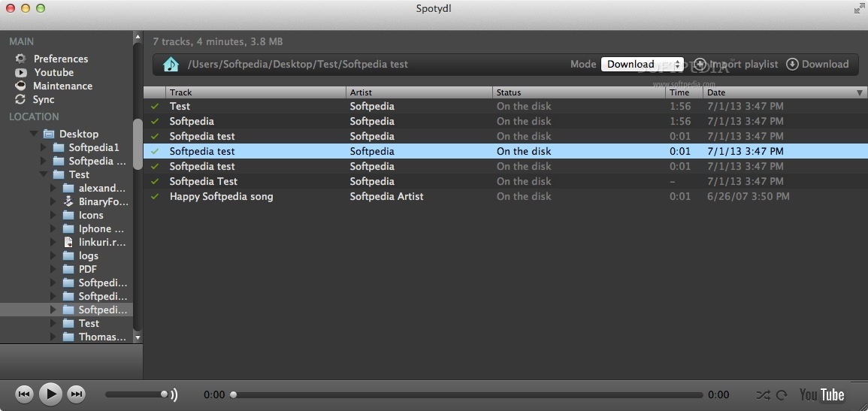Viewport: 868px width, 411px height.
Task: Open the Mode dropdown
Action: (x=642, y=64)
